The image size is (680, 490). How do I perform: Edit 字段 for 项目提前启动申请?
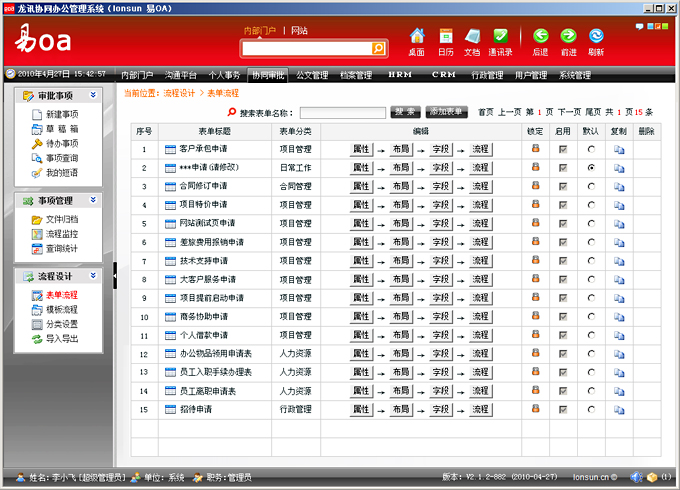coord(441,298)
